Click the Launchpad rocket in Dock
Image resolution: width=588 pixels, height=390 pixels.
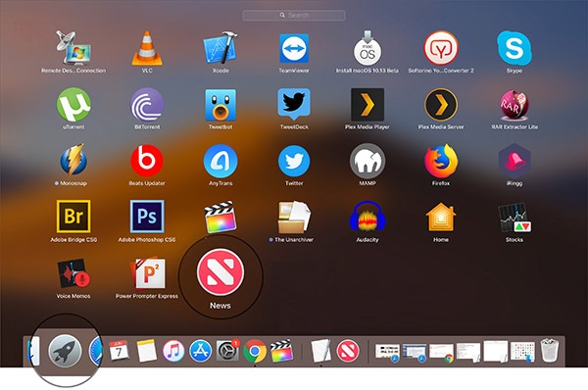pos(65,351)
